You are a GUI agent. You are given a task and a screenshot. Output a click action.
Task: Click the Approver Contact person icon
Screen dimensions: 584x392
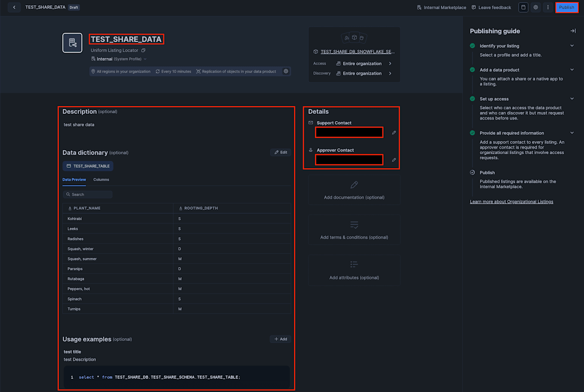311,150
